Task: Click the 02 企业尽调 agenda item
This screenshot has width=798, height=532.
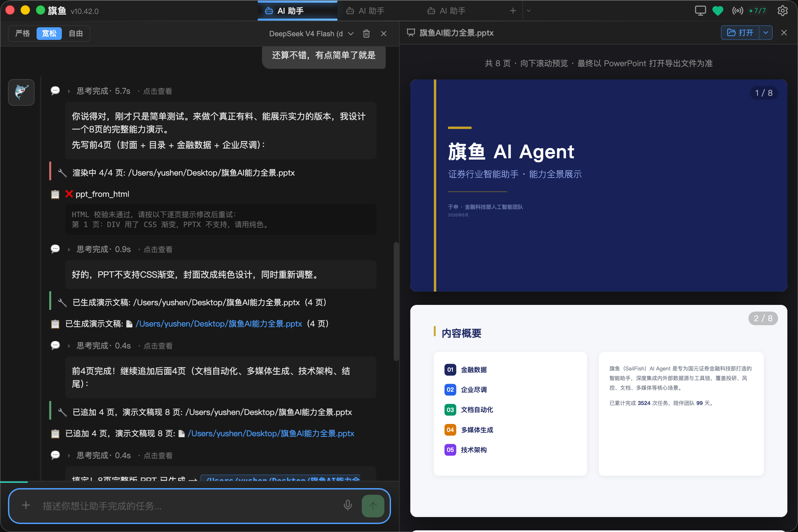Action: (465, 389)
